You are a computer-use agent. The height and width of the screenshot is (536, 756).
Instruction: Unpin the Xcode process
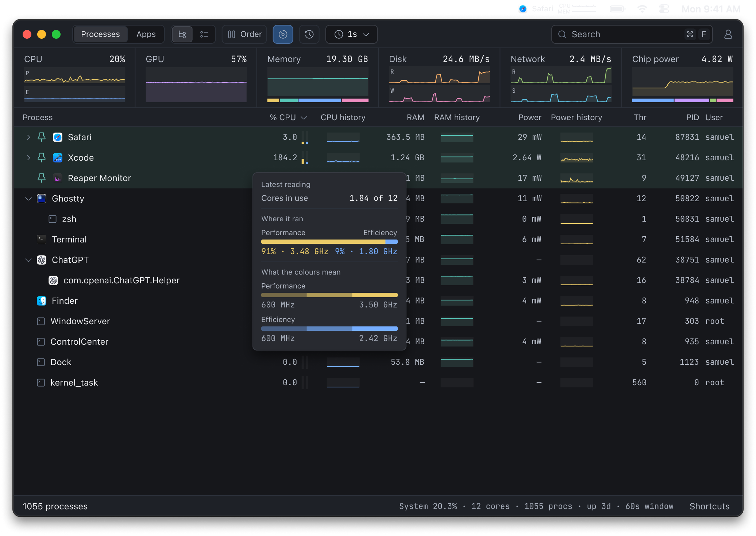pos(42,158)
